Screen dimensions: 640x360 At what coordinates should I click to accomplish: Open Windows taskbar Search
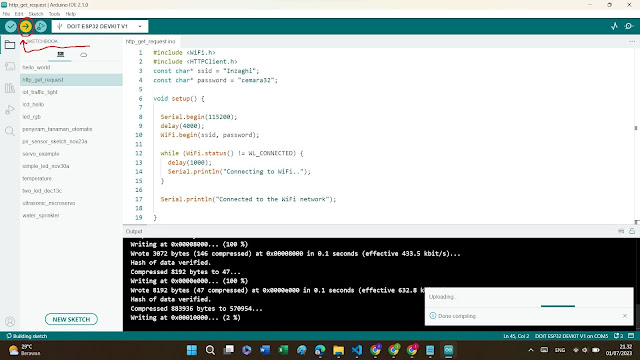(210, 350)
